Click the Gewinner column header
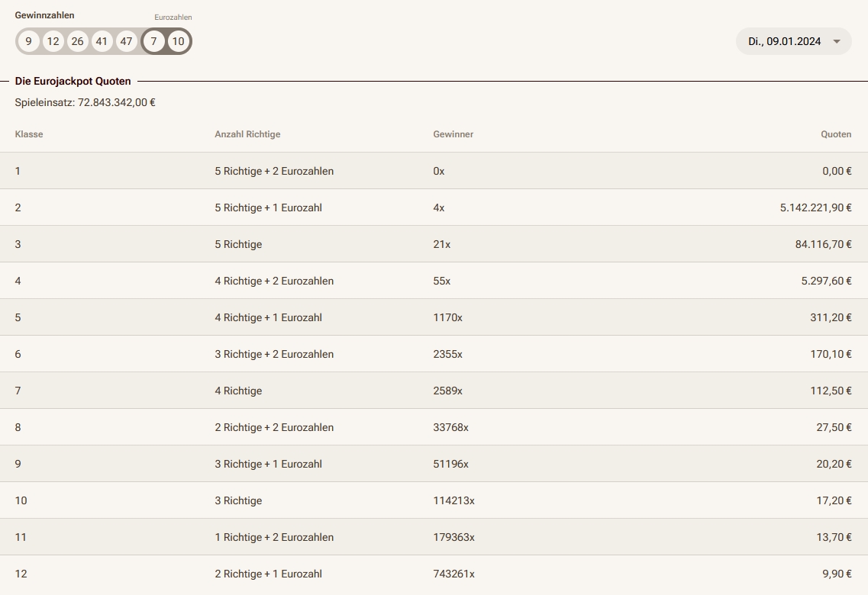Image resolution: width=868 pixels, height=595 pixels. tap(453, 134)
